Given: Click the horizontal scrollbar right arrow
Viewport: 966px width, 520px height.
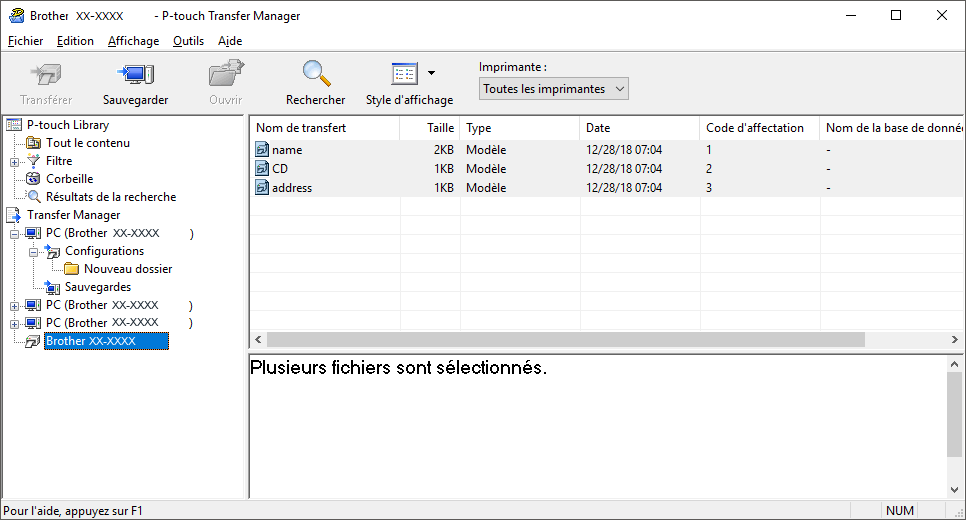Looking at the screenshot, I should point(954,339).
